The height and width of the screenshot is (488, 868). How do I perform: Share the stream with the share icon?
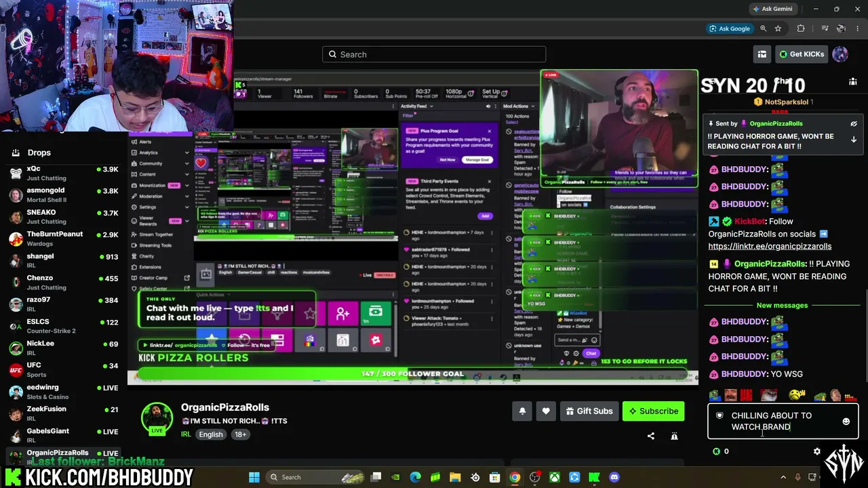(651, 436)
